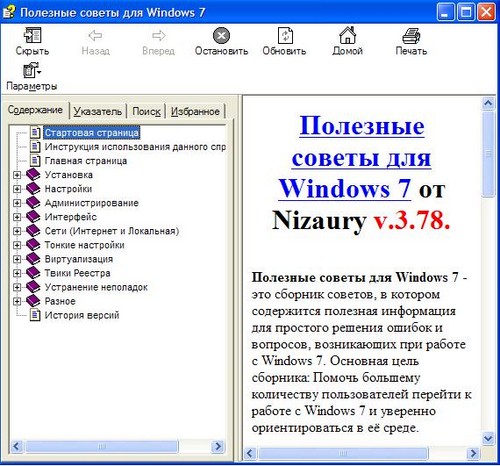Open the Полезные советы для Windows 7 link
The width and height of the screenshot is (500, 466).
pos(361,157)
